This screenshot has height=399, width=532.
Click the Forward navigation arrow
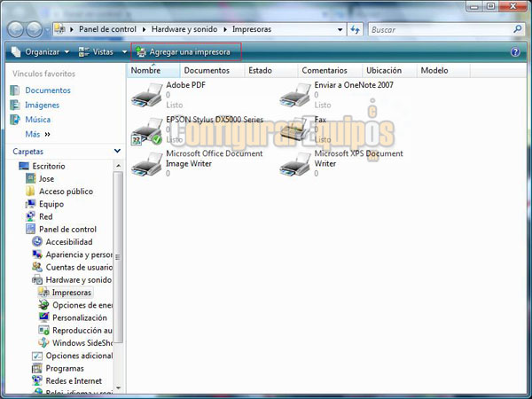(35, 29)
